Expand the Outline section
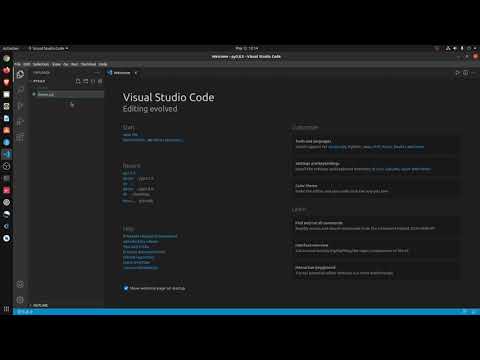The image size is (480, 360). (39, 305)
